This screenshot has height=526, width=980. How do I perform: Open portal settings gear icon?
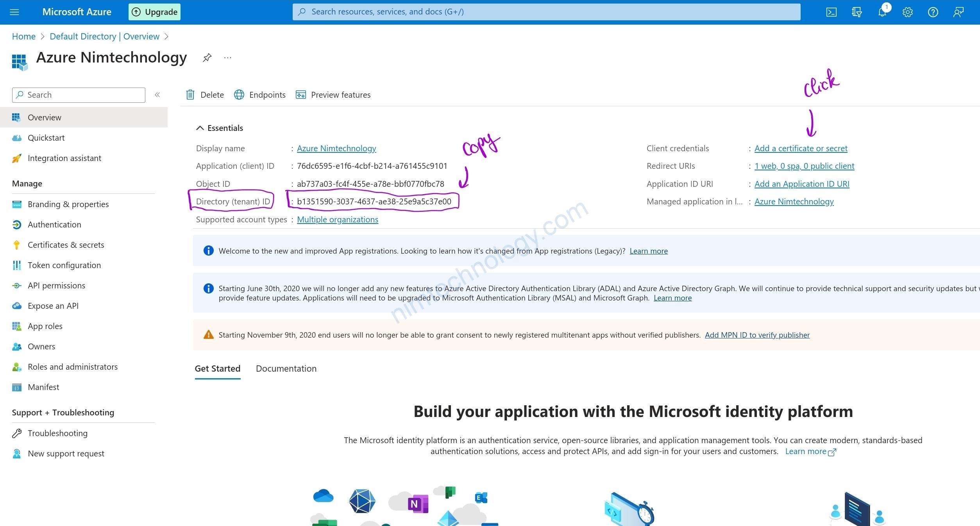click(907, 12)
